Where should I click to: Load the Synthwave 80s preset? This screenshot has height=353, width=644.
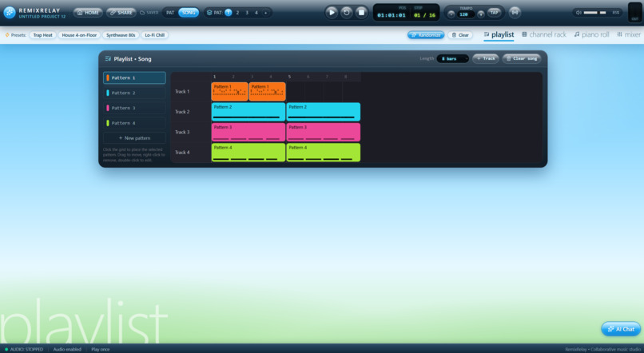coord(121,35)
